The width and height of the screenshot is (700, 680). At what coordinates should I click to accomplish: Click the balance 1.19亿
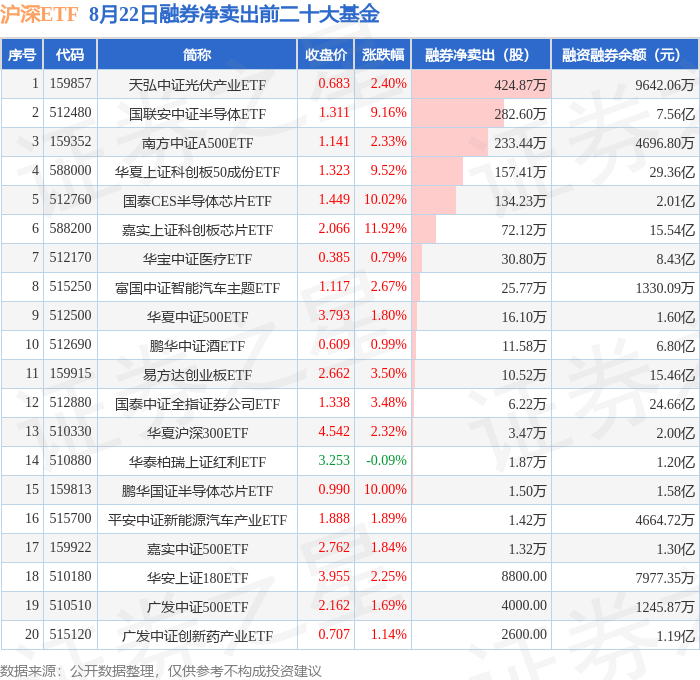675,636
